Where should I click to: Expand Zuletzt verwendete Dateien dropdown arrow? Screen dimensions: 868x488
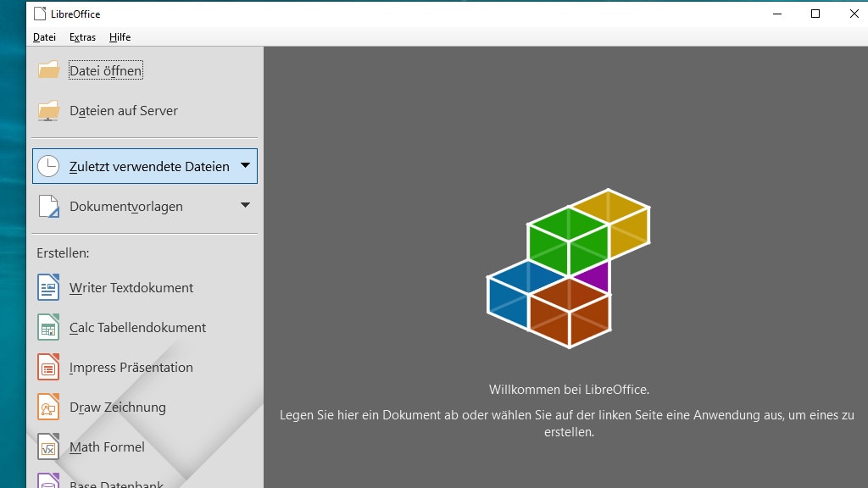click(245, 165)
